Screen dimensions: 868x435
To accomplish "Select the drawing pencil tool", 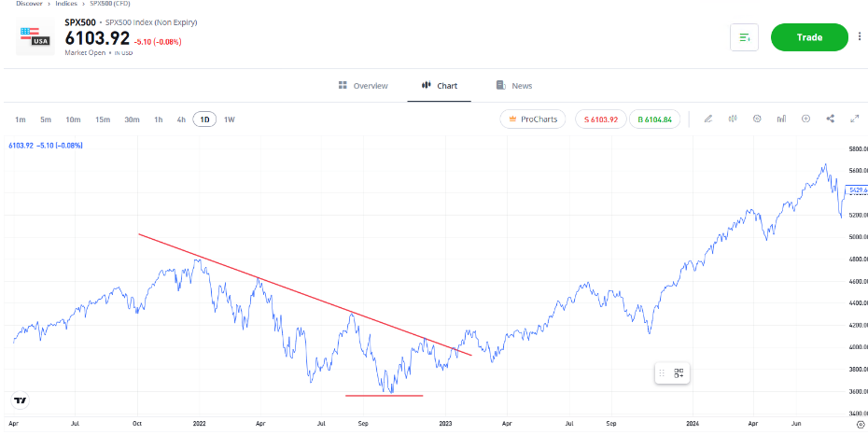I will pos(708,119).
